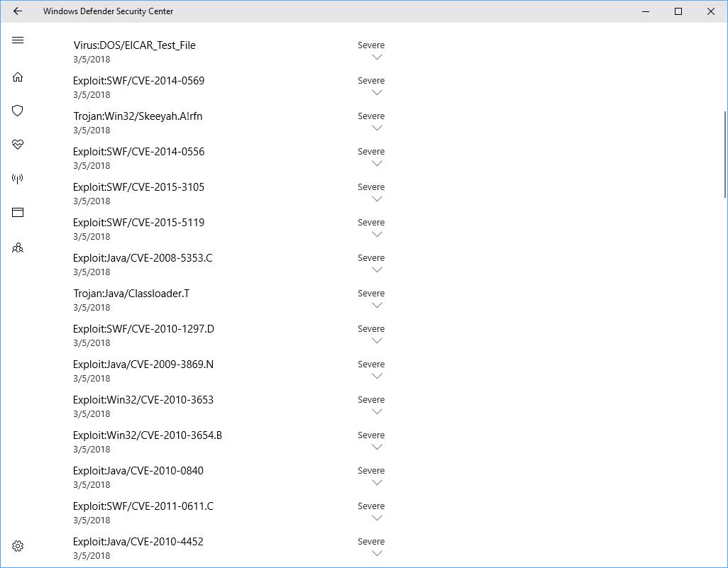Expand chevron for Trojan:Java/Classloader.T

(377, 305)
